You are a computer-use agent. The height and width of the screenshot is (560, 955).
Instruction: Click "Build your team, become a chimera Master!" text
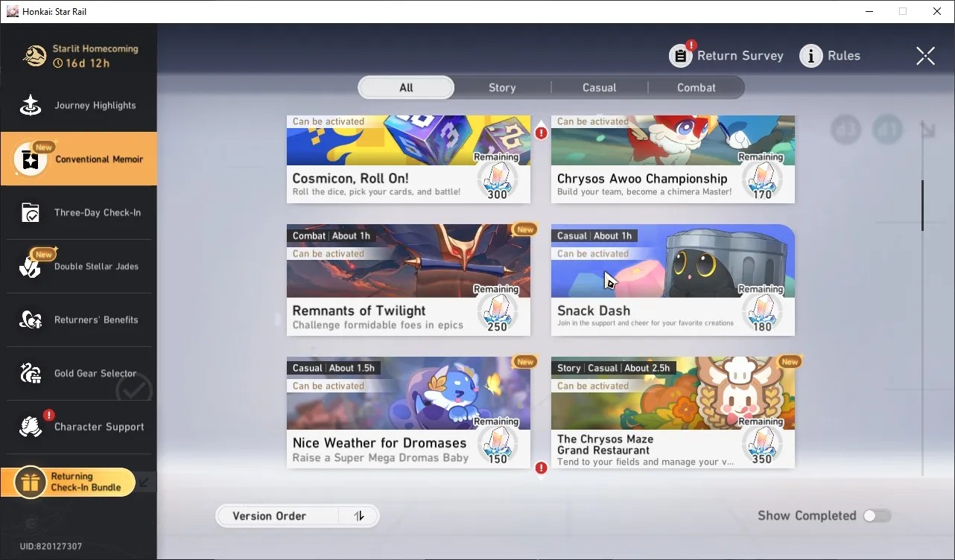[644, 192]
